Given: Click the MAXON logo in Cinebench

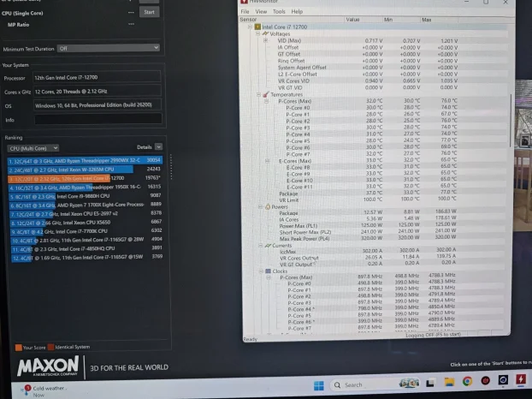Looking at the screenshot, I should [48, 366].
